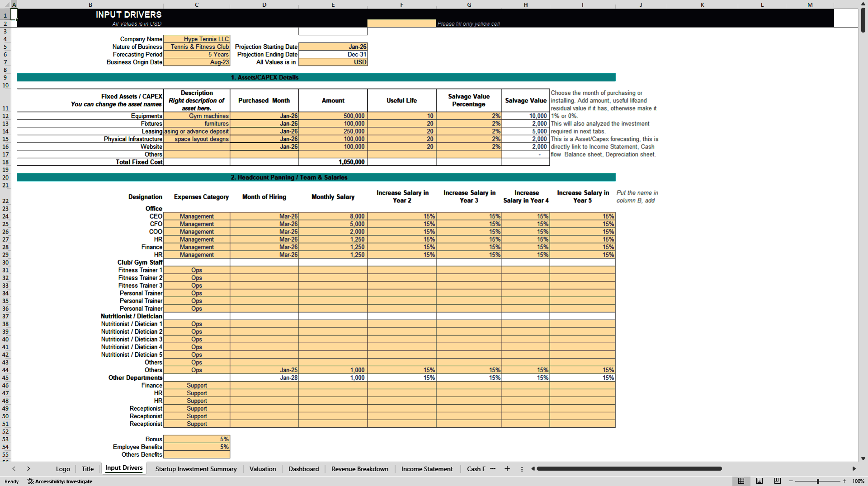Open the Income Statement sheet tab
The width and height of the screenshot is (868, 486).
pos(427,469)
